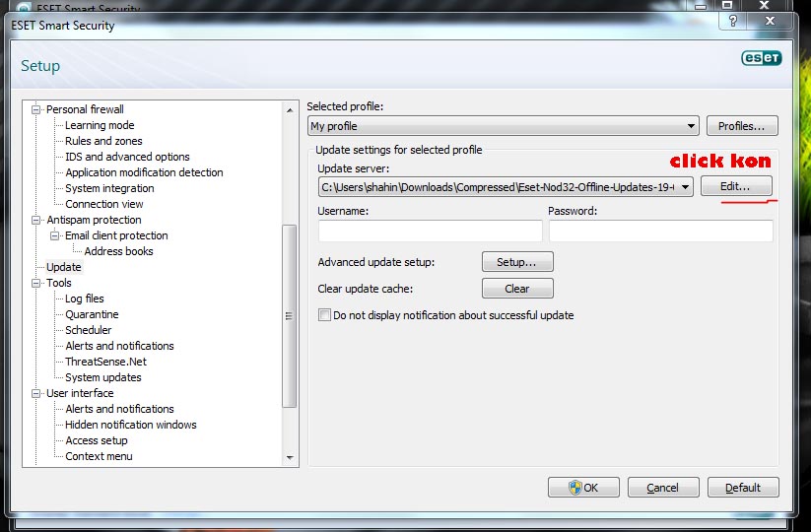Open Connection view tree item
The width and height of the screenshot is (811, 532).
pyautogui.click(x=103, y=204)
